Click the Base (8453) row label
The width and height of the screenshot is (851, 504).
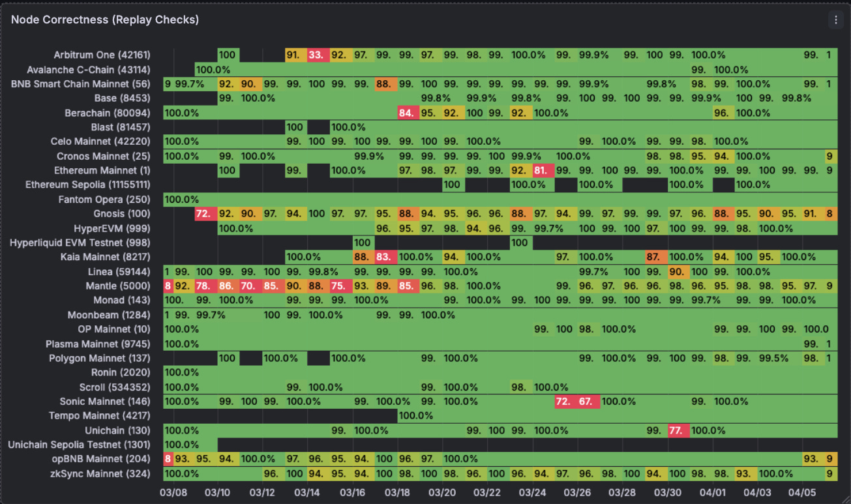click(123, 98)
